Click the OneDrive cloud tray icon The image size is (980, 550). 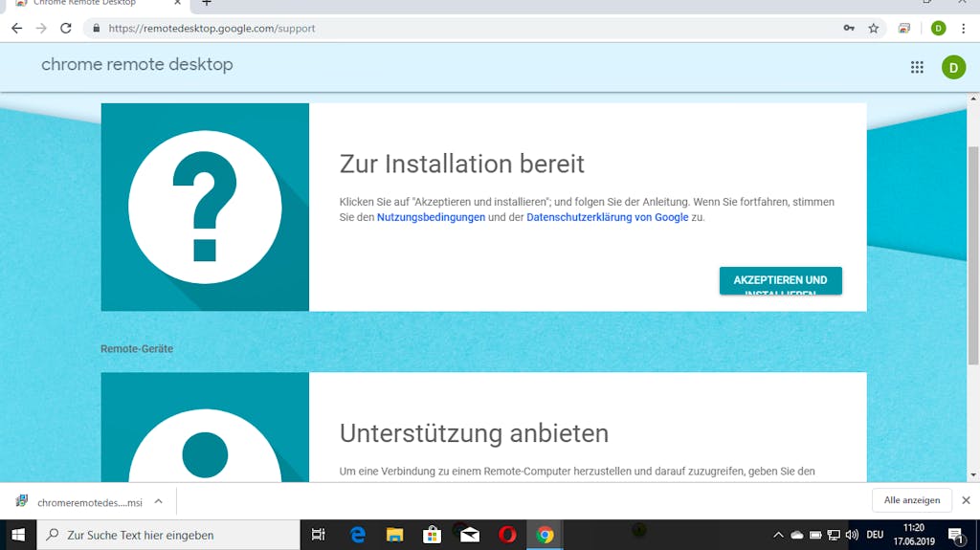[x=797, y=535]
